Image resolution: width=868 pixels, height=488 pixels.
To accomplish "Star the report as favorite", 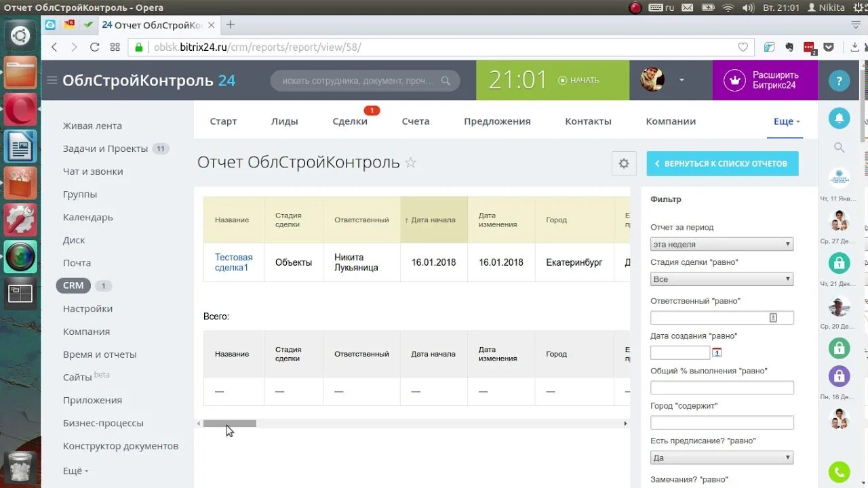I will pos(410,163).
